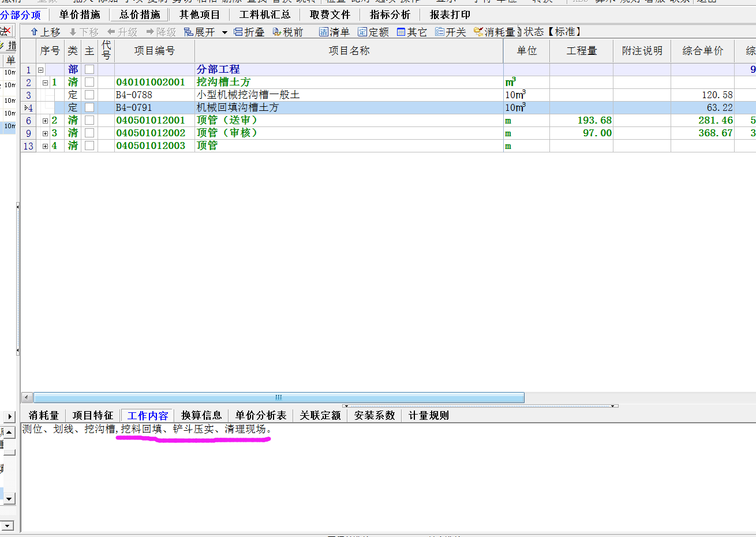Click the horizontal scrollbar thumb of the grid
The width and height of the screenshot is (756, 537).
(x=279, y=397)
